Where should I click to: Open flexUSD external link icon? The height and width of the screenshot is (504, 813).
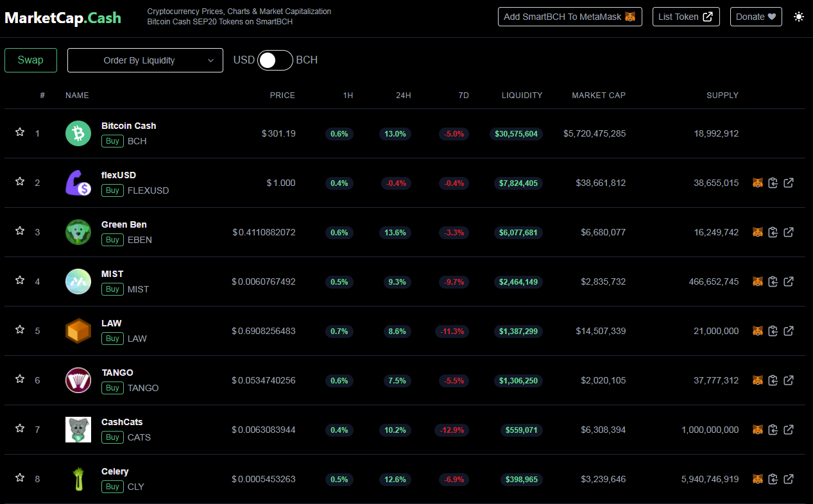tap(789, 183)
